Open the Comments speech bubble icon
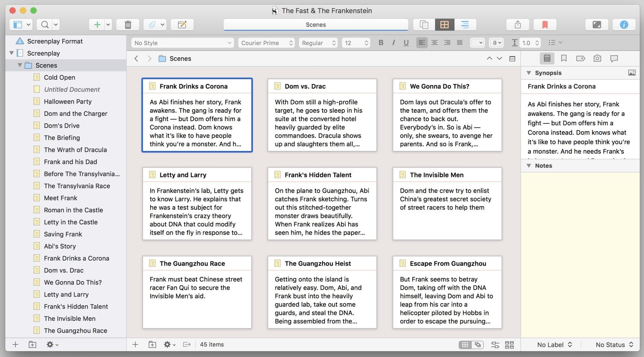The image size is (644, 357). pos(614,58)
